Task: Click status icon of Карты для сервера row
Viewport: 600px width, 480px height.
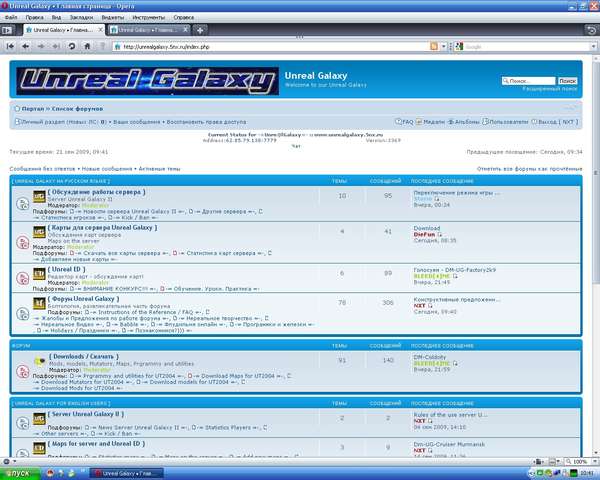Action: point(23,243)
